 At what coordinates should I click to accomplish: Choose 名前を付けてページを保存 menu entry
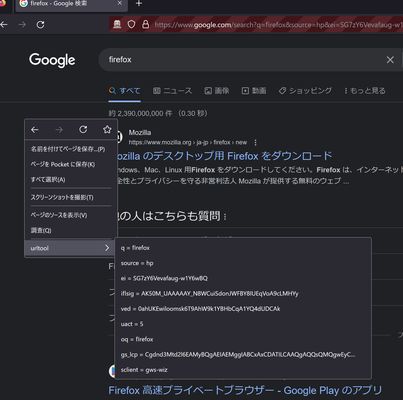pos(71,149)
